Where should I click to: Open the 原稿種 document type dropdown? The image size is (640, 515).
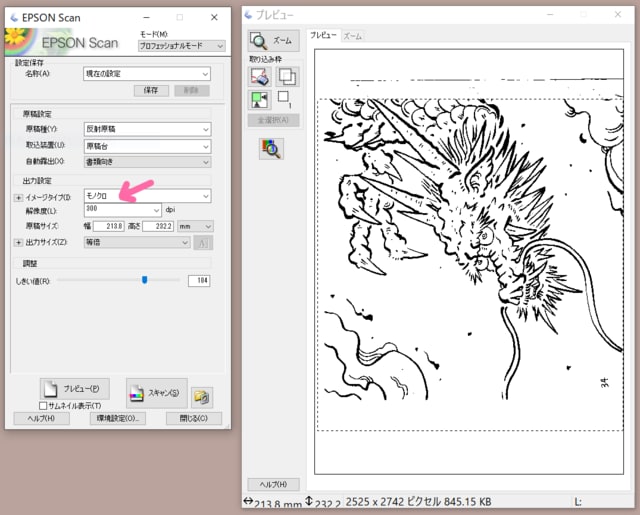148,129
